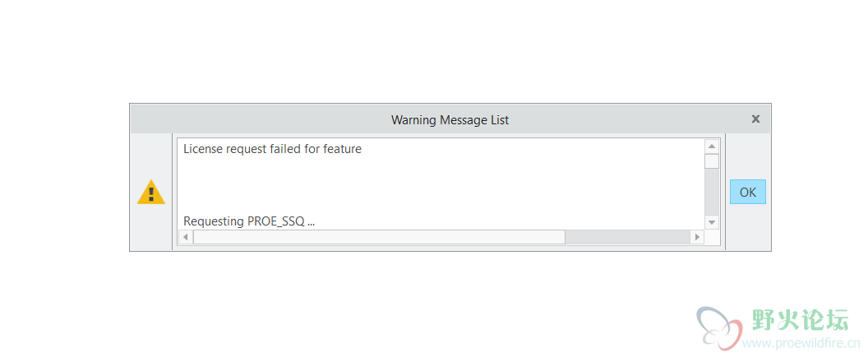Click the horizontal scrollbar right arrow
The height and width of the screenshot is (358, 868).
pyautogui.click(x=698, y=237)
